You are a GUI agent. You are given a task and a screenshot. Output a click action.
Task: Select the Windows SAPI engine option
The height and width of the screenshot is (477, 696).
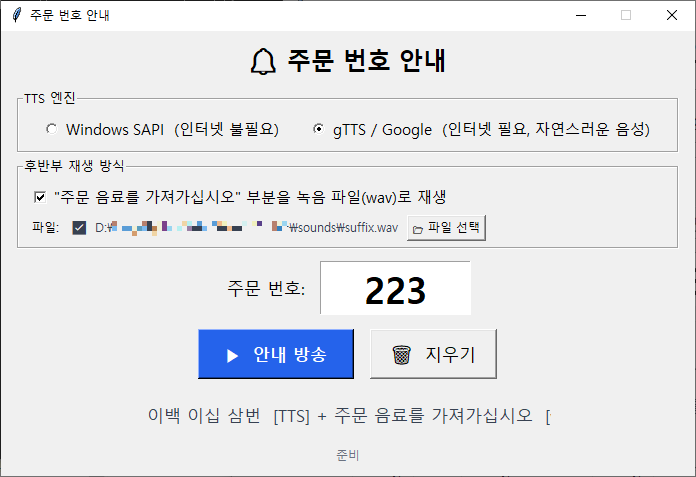[52, 130]
